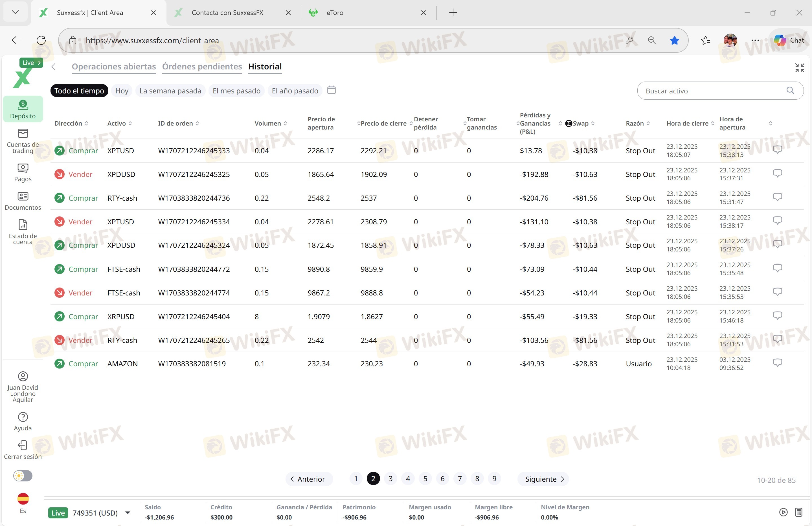Viewport: 812px width, 526px height.
Task: Open comment icon for AMAZON order
Action: click(x=777, y=363)
